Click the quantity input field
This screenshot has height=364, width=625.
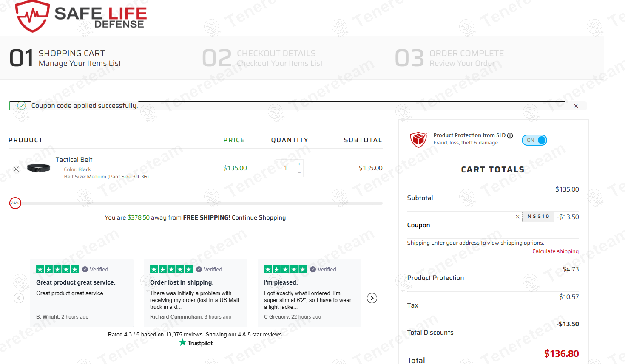(x=286, y=168)
